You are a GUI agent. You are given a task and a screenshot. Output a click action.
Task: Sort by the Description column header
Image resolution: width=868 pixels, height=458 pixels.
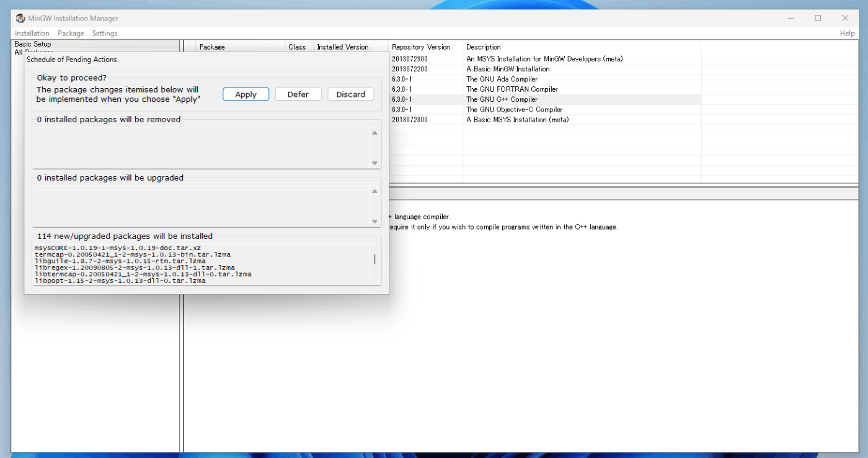582,47
